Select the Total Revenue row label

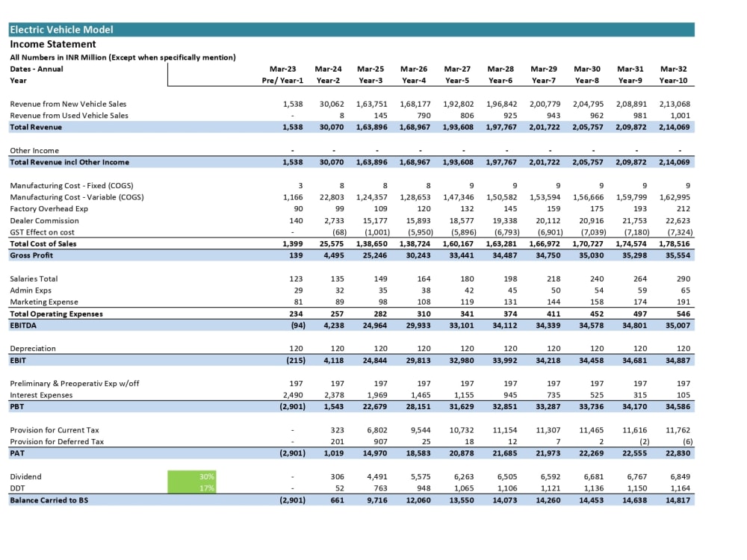pyautogui.click(x=36, y=127)
